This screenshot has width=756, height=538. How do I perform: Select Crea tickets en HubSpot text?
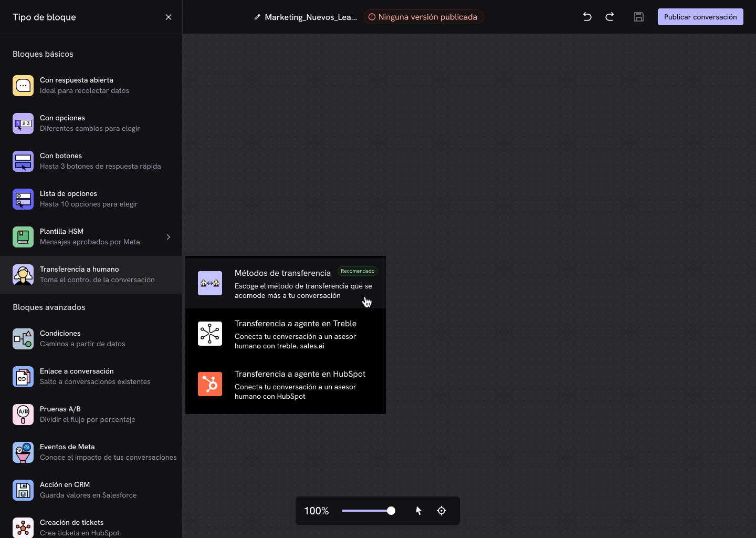click(80, 533)
